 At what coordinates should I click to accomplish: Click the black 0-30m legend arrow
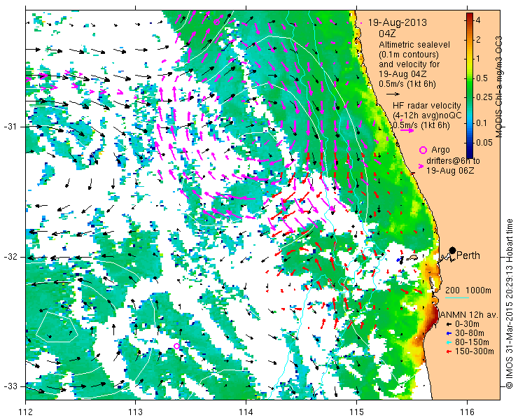[x=449, y=325]
